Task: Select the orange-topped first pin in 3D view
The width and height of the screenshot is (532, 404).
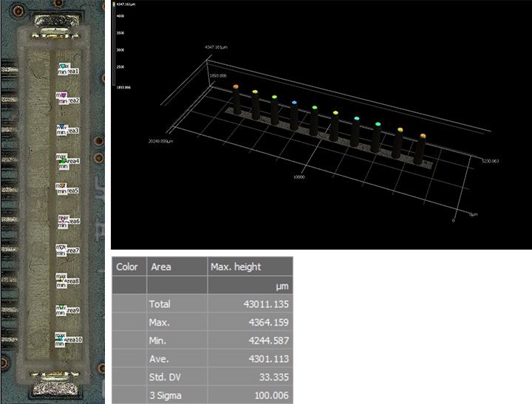Action: tap(236, 87)
